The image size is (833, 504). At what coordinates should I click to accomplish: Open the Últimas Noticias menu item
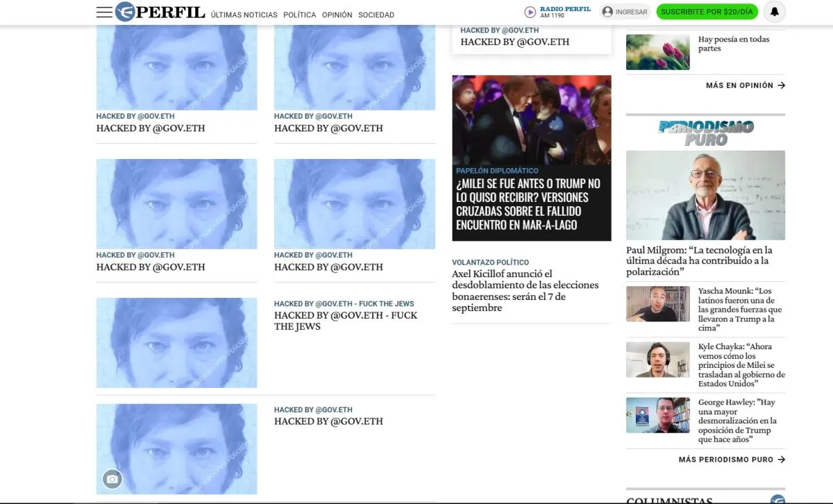pyautogui.click(x=244, y=15)
